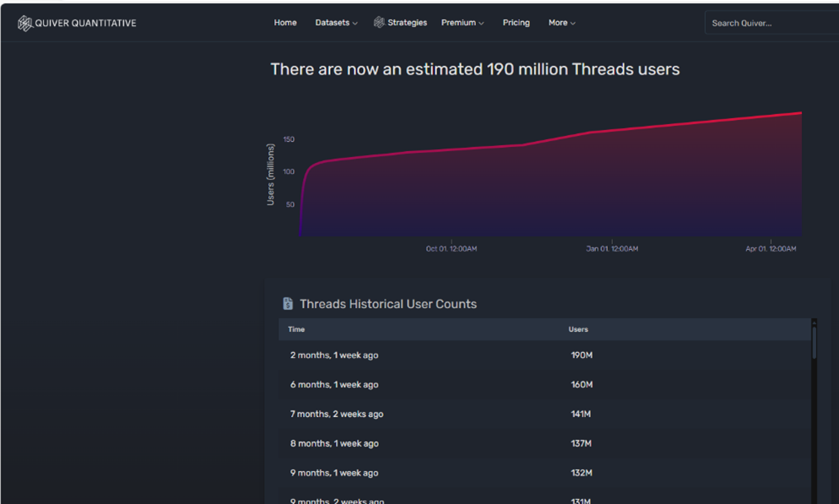Image resolution: width=839 pixels, height=504 pixels.
Task: Click the Jan 01 12:00AM axis label
Action: click(x=612, y=249)
